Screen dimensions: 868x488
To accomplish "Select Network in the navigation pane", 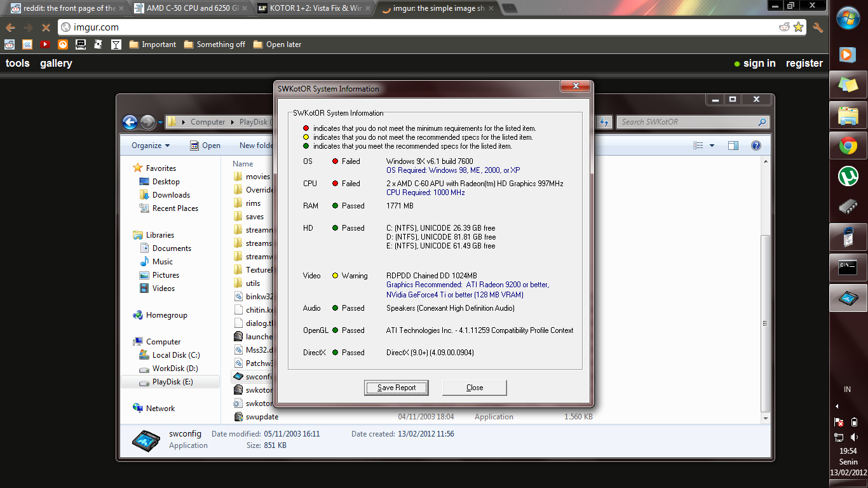I will tap(154, 409).
